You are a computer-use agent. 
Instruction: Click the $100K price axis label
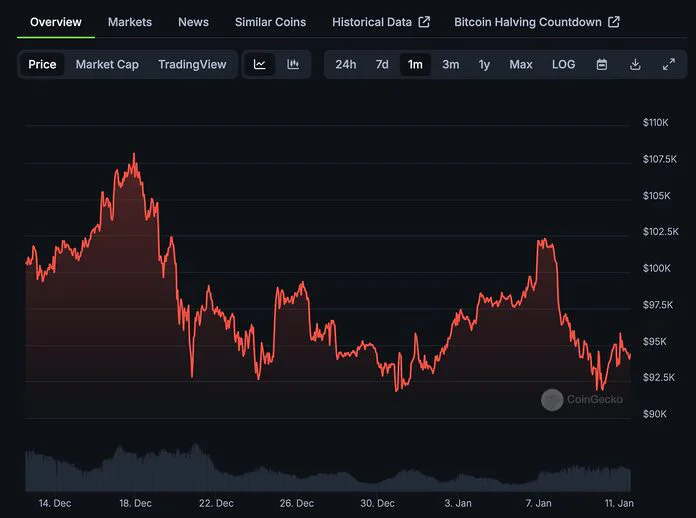coord(656,268)
